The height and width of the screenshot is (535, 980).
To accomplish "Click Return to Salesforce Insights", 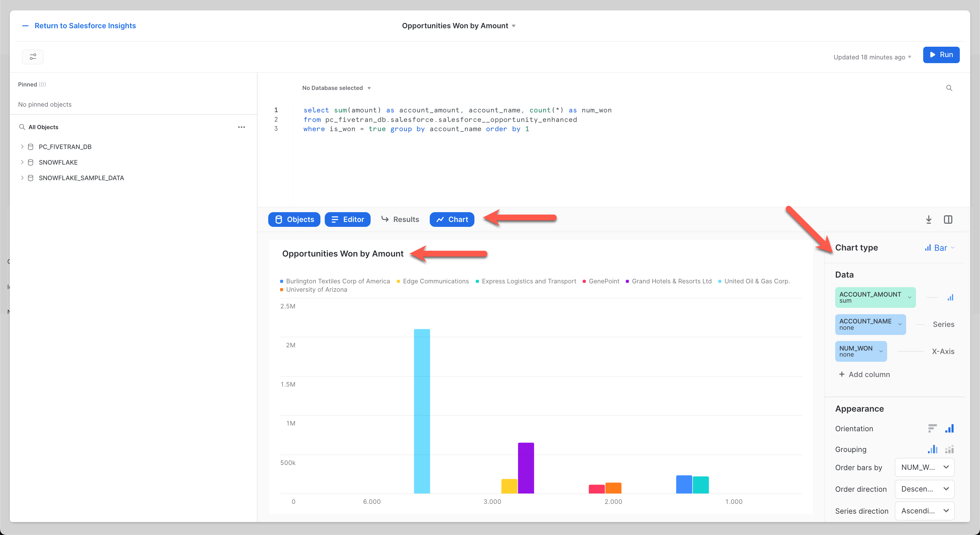I will (85, 25).
